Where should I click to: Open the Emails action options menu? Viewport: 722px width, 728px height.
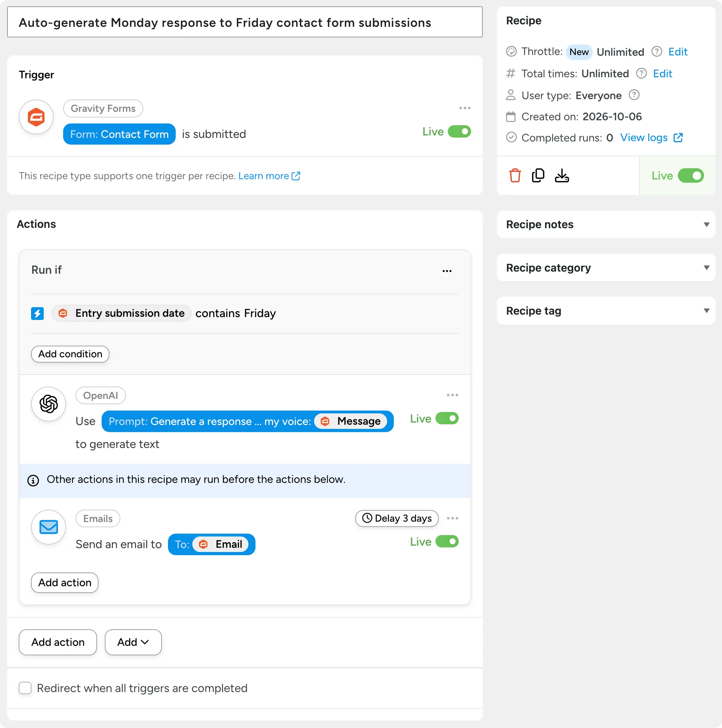(452, 518)
